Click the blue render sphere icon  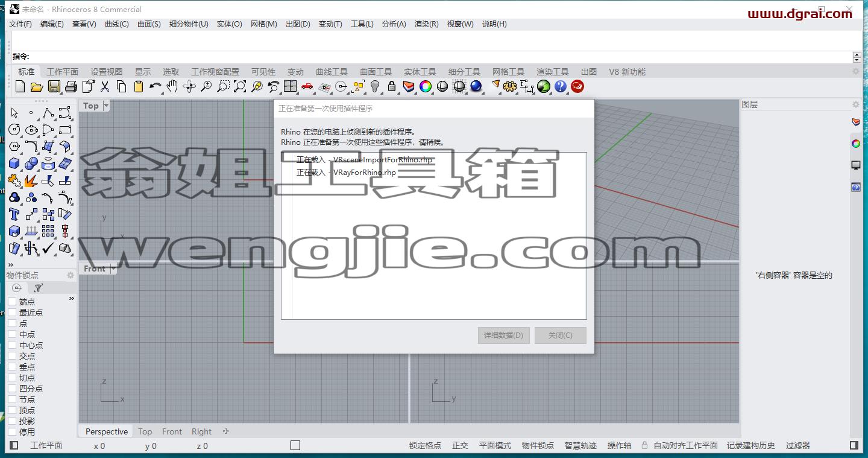click(476, 86)
